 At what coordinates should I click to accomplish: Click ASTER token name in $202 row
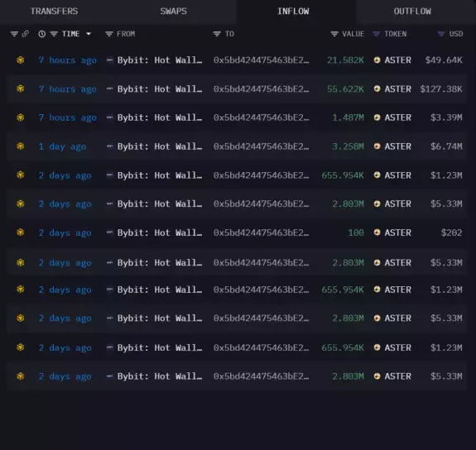point(397,232)
